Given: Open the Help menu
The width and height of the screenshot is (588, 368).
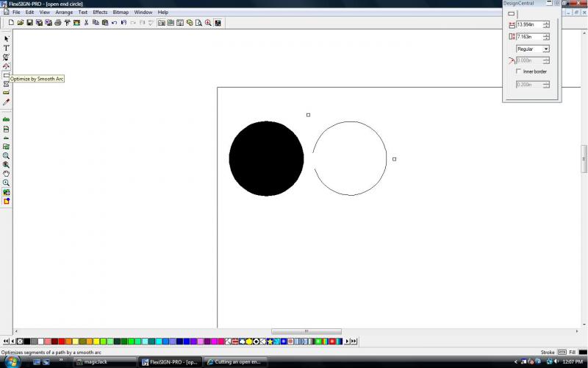Looking at the screenshot, I should (x=162, y=12).
